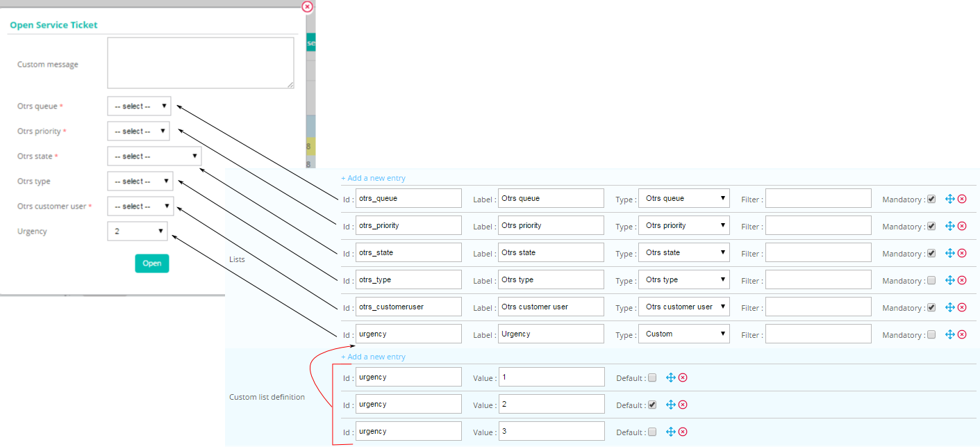Open the Otrs queue select dropdown in ticket form
The width and height of the screenshot is (980, 447).
[x=139, y=106]
